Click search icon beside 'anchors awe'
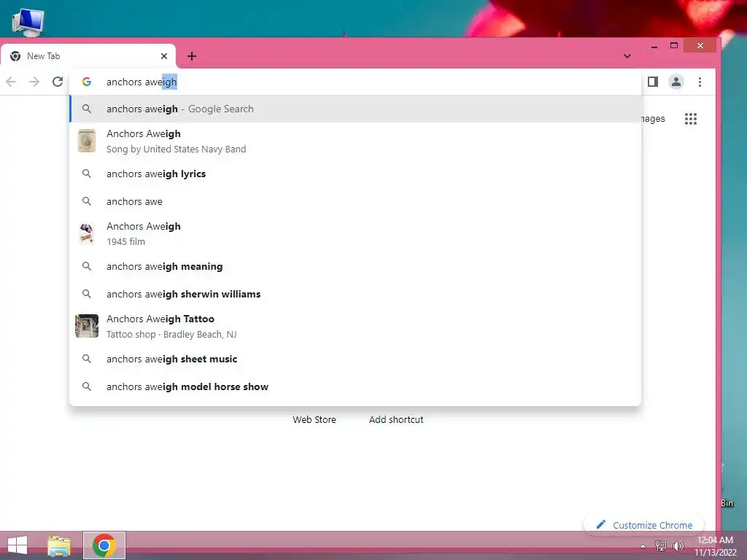The image size is (747, 560). pyautogui.click(x=87, y=201)
